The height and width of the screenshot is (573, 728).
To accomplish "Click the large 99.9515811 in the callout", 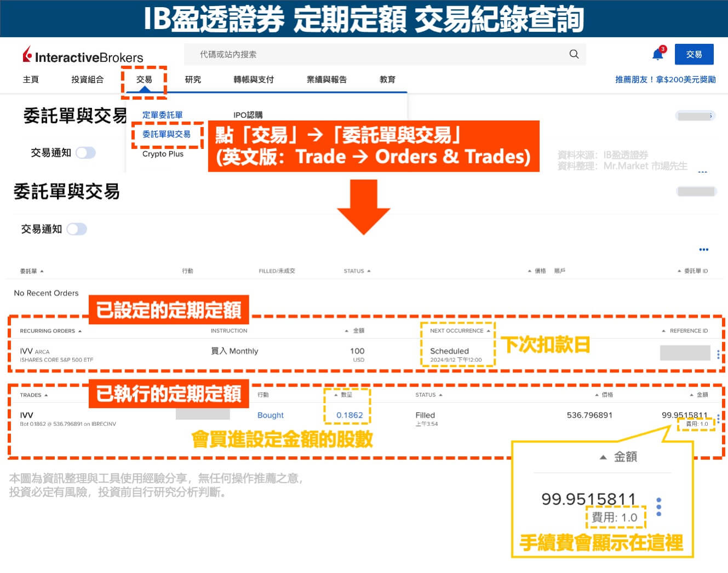I will [x=588, y=499].
